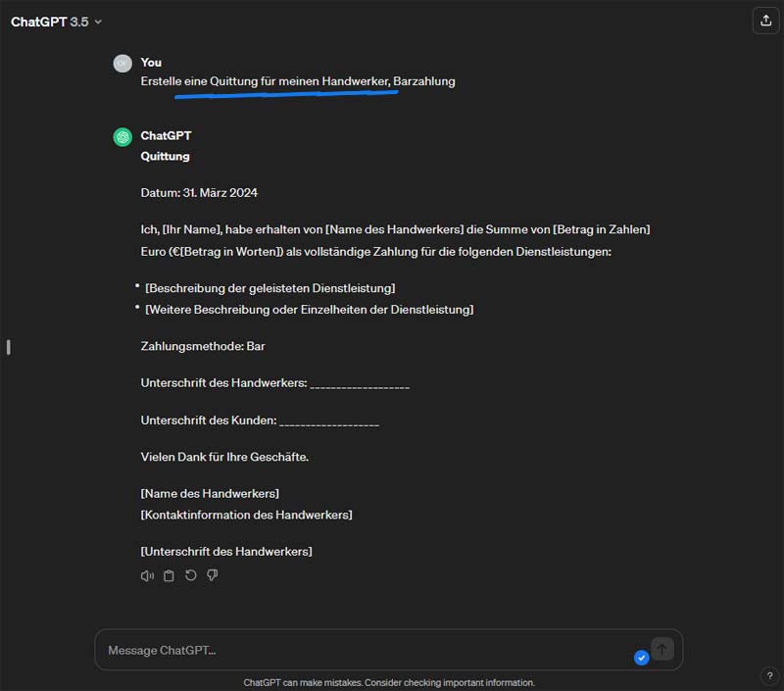
Task: Click the ChatGPT title text at top
Action: [x=39, y=22]
